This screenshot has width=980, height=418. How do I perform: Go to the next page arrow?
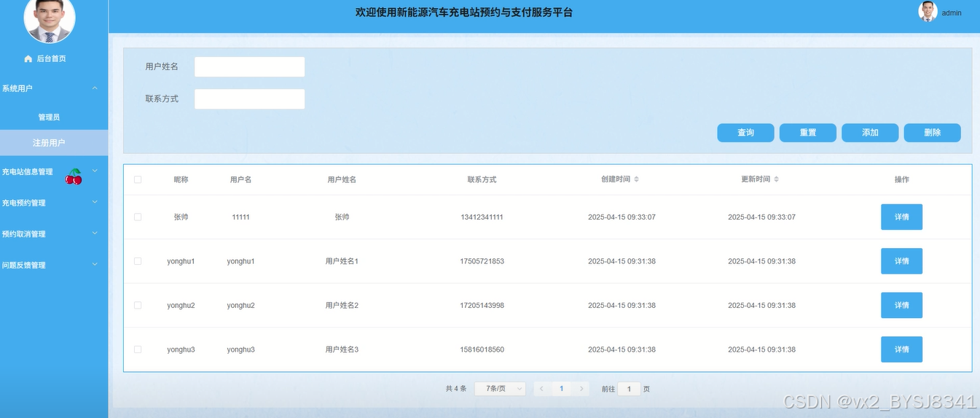tap(581, 389)
